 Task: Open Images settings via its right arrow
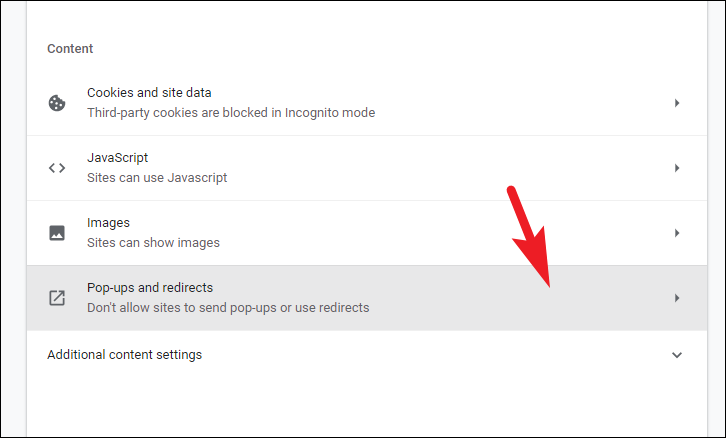point(677,233)
